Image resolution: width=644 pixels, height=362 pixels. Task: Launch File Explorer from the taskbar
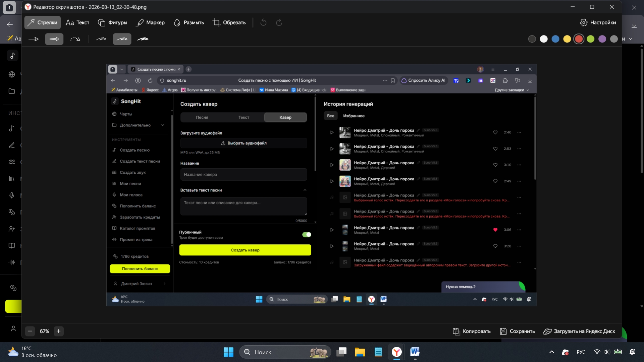point(360,352)
